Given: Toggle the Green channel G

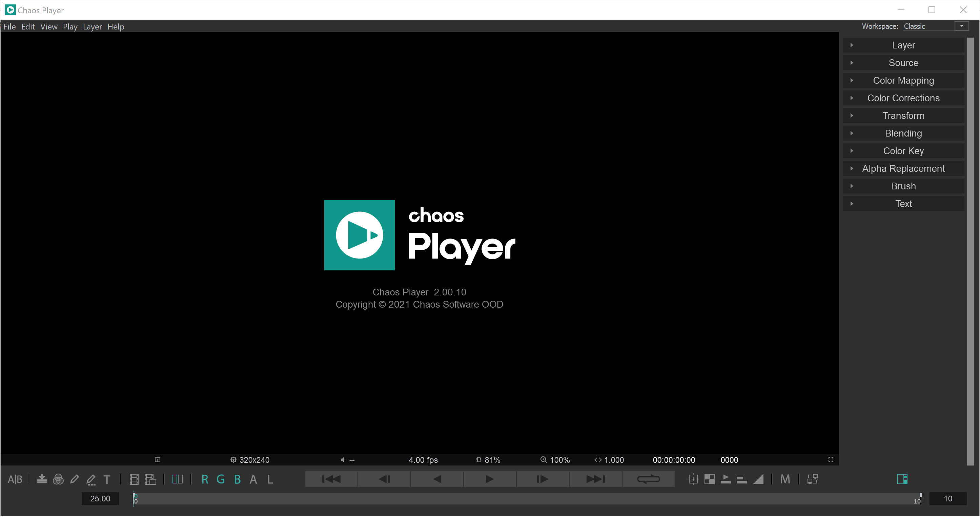Looking at the screenshot, I should click(x=221, y=479).
